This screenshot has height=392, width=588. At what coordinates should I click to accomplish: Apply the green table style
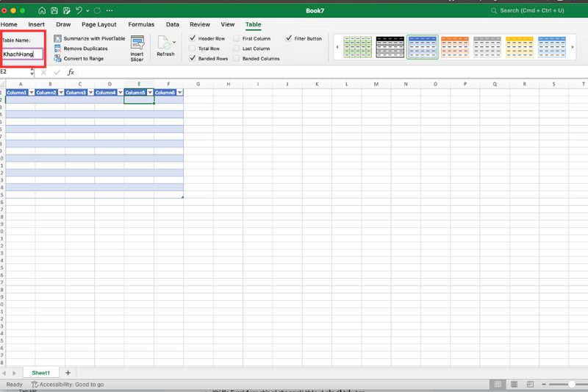pyautogui.click(x=357, y=47)
